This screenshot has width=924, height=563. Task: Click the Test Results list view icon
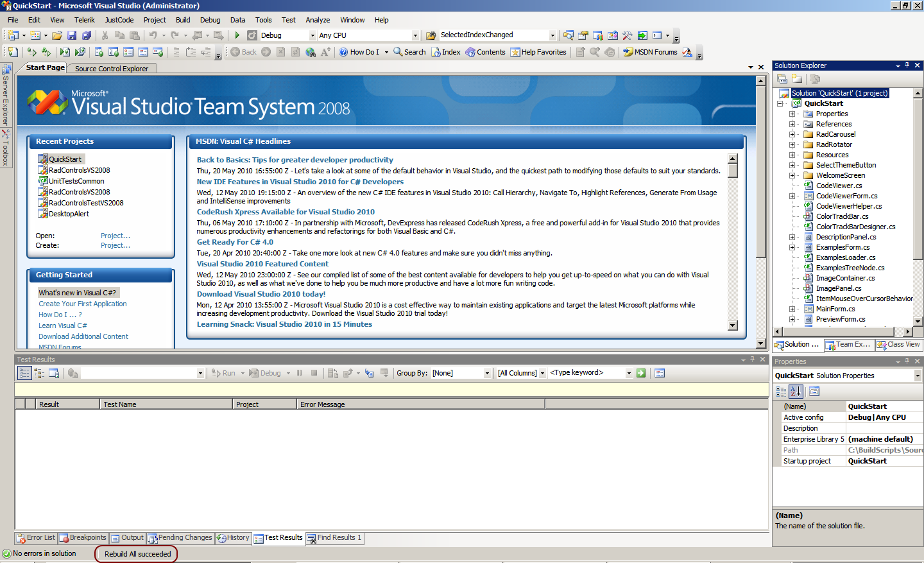click(x=24, y=373)
